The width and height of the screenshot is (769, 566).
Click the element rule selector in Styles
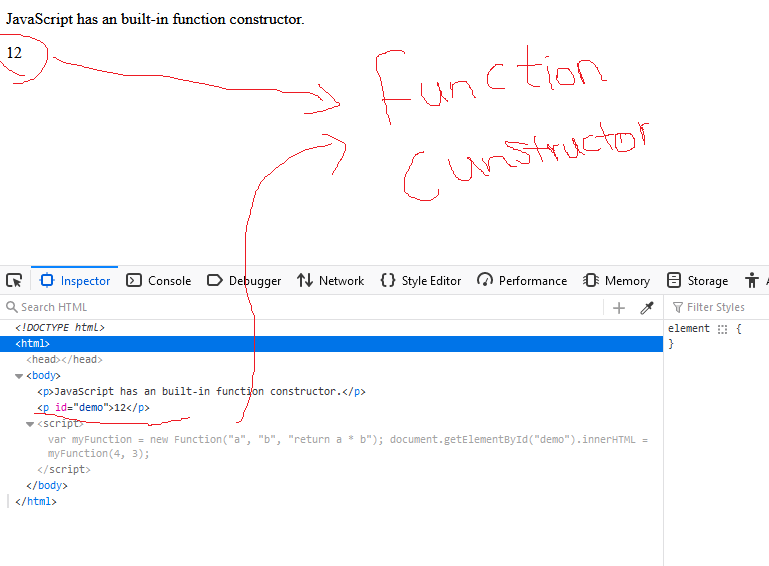point(689,328)
